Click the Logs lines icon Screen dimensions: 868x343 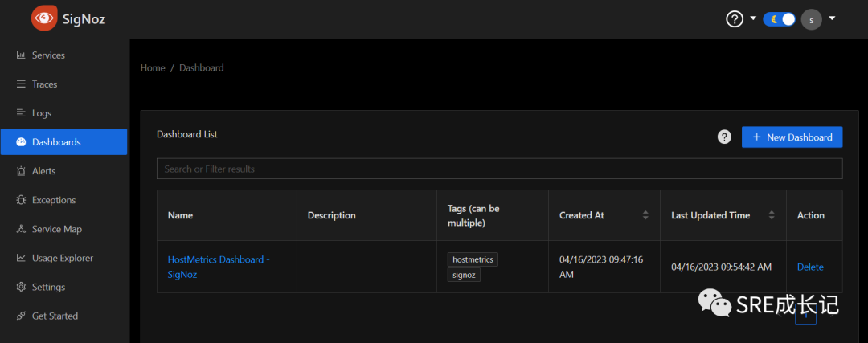click(x=21, y=112)
